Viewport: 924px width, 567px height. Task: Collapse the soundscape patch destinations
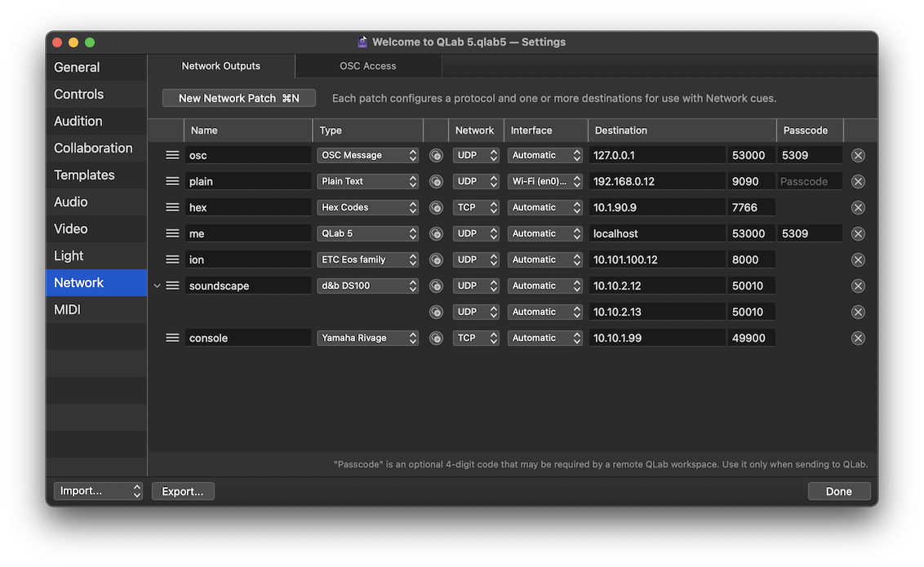[157, 285]
